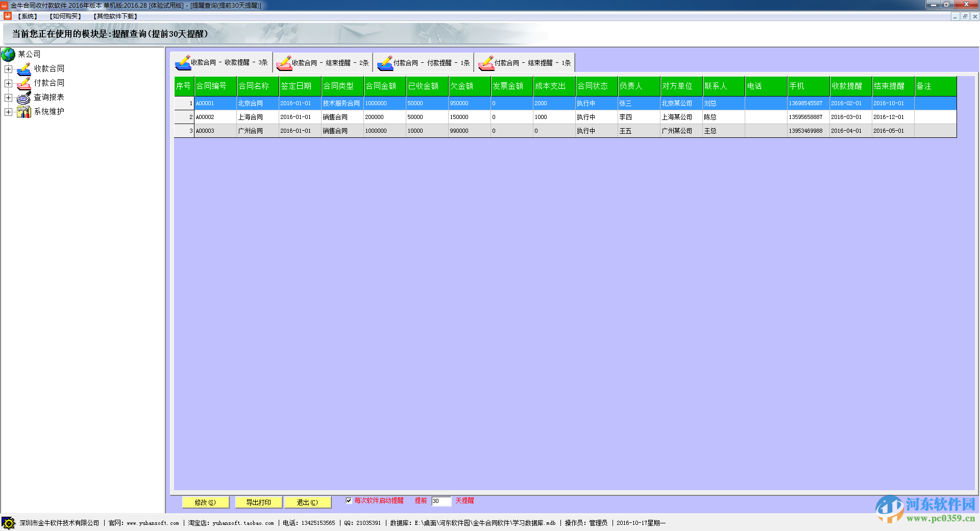
Task: Expand the 系统维护 tree node
Action: 9,112
